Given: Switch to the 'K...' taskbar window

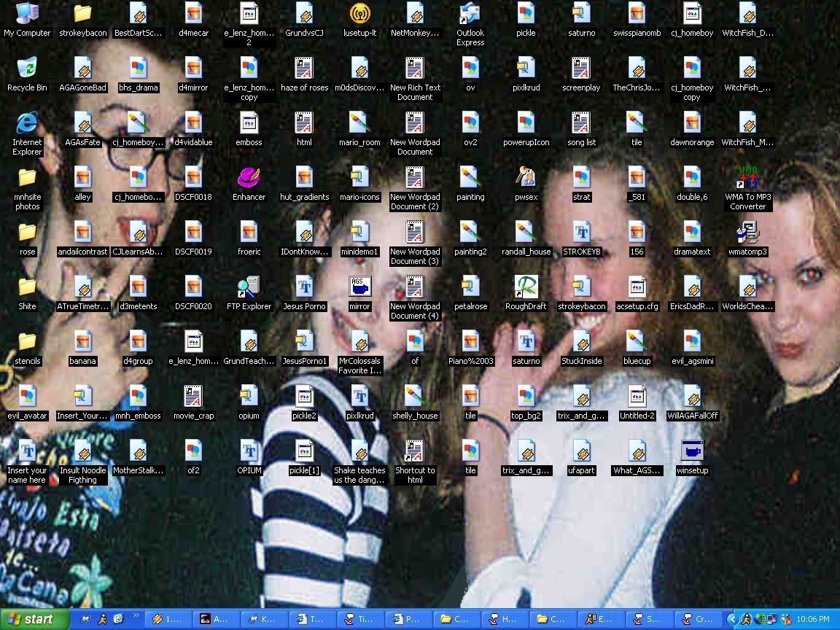Looking at the screenshot, I should (265, 619).
